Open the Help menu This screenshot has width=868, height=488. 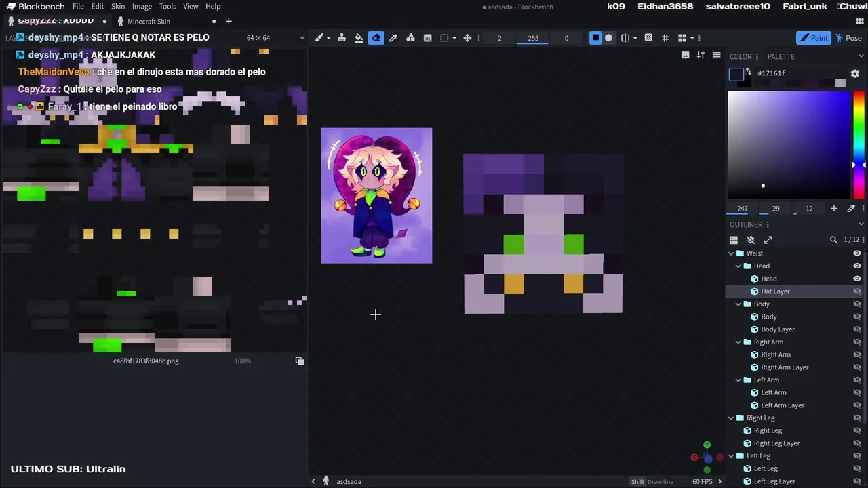213,7
